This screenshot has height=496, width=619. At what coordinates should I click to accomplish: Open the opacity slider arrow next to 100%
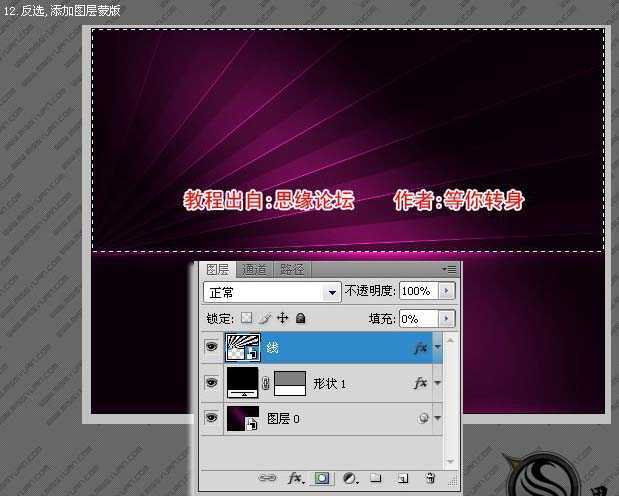click(x=446, y=291)
